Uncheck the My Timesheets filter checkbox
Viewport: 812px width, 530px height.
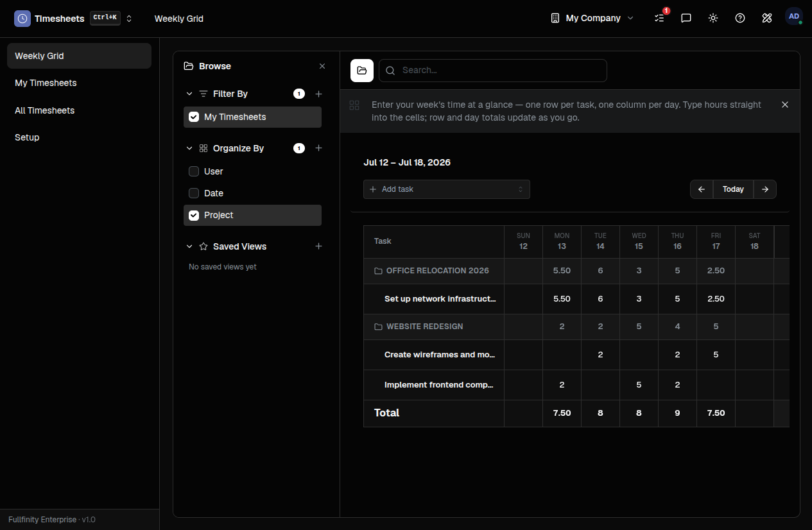[194, 117]
